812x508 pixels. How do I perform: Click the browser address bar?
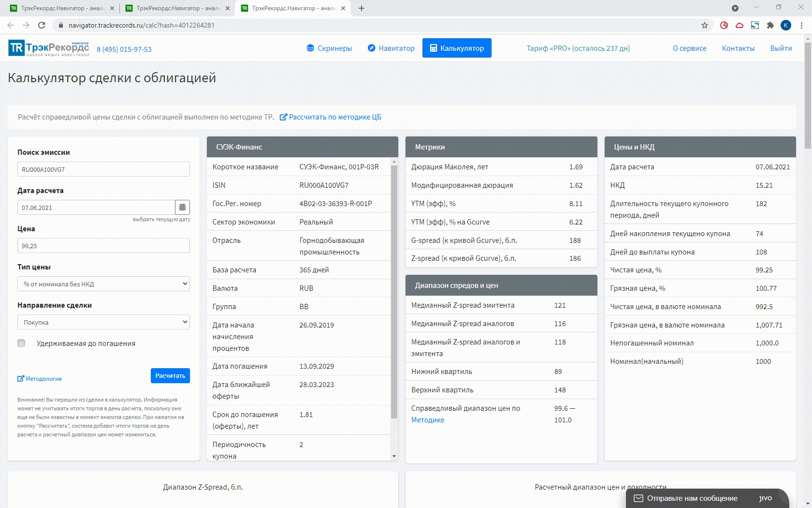(377, 25)
